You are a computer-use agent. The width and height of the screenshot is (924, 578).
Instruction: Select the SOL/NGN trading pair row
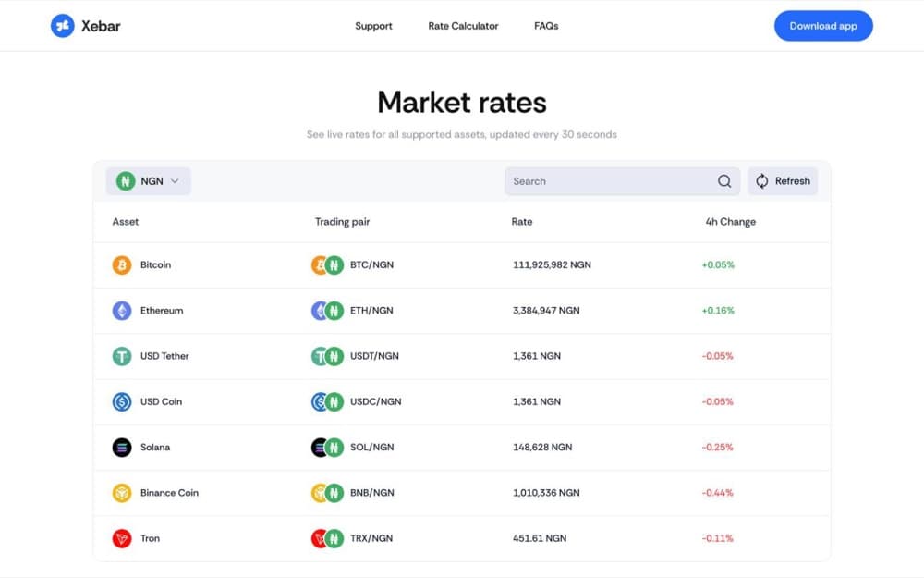462,447
